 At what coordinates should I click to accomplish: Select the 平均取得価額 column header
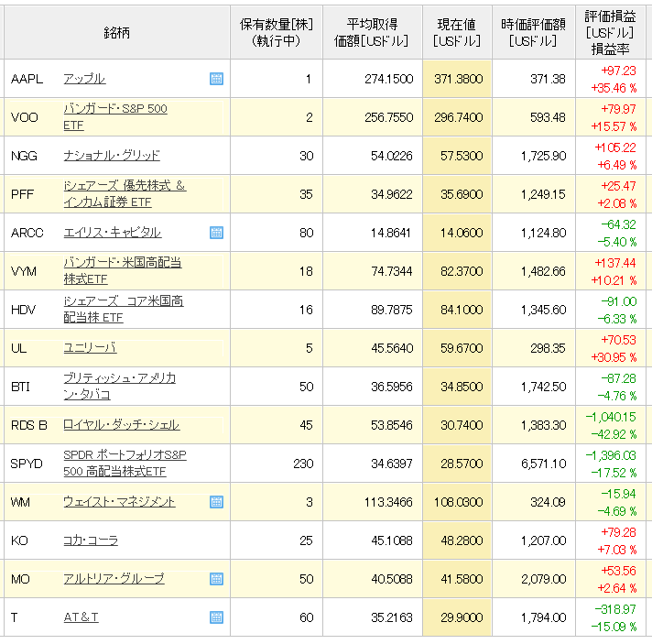coord(372,32)
